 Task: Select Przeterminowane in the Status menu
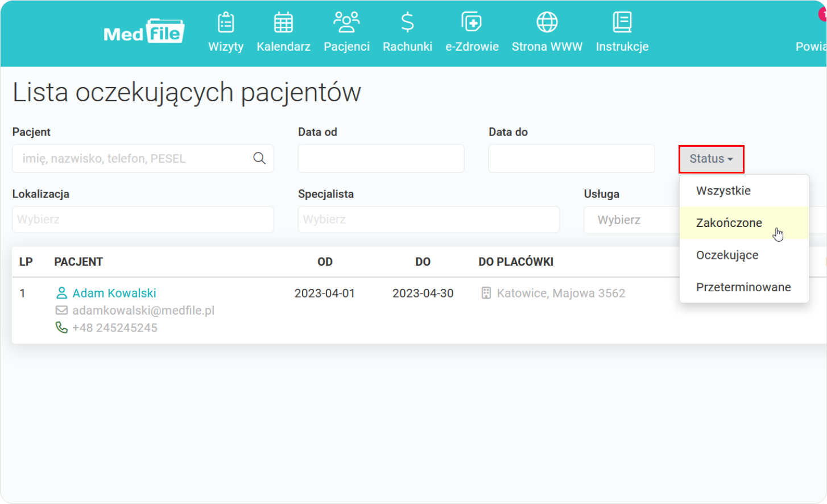744,287
